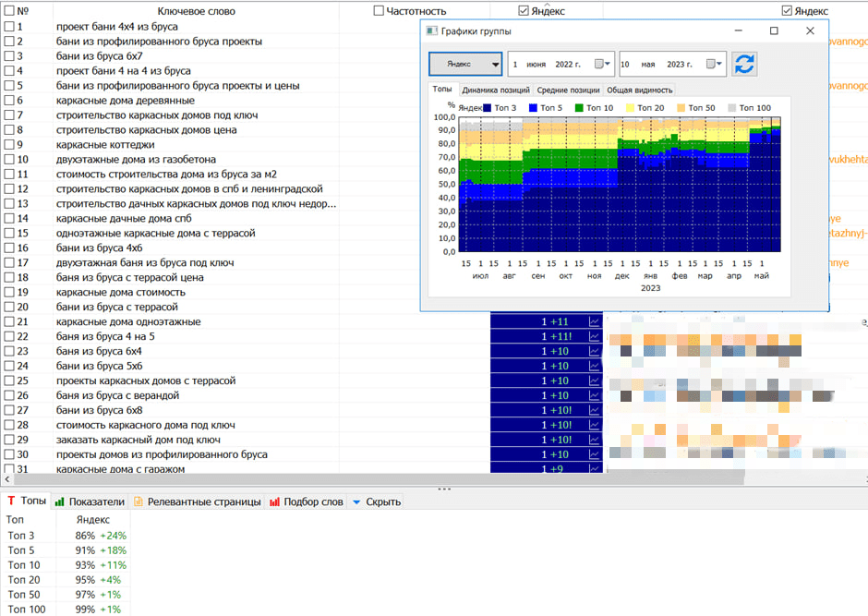Tick the checkbox for keyword row 6
The image size is (868, 616).
point(9,101)
